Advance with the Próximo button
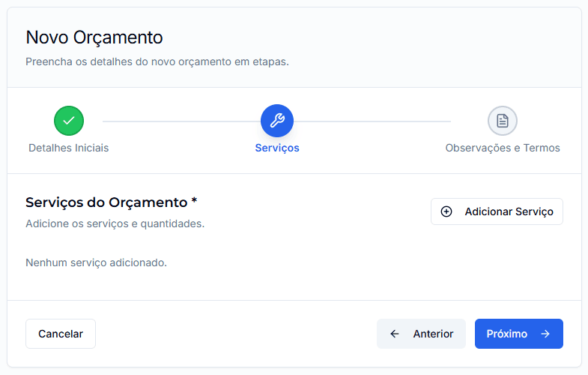The width and height of the screenshot is (588, 375). click(518, 334)
